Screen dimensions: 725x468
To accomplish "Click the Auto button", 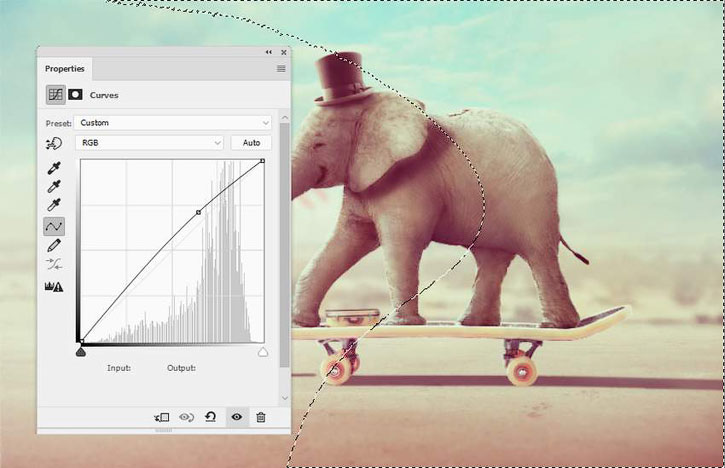I will click(x=251, y=143).
